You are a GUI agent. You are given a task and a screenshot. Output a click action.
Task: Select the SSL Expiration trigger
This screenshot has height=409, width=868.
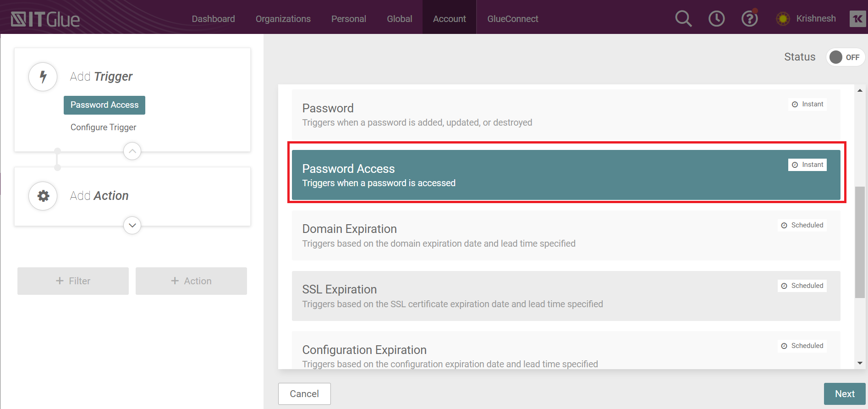tap(566, 296)
